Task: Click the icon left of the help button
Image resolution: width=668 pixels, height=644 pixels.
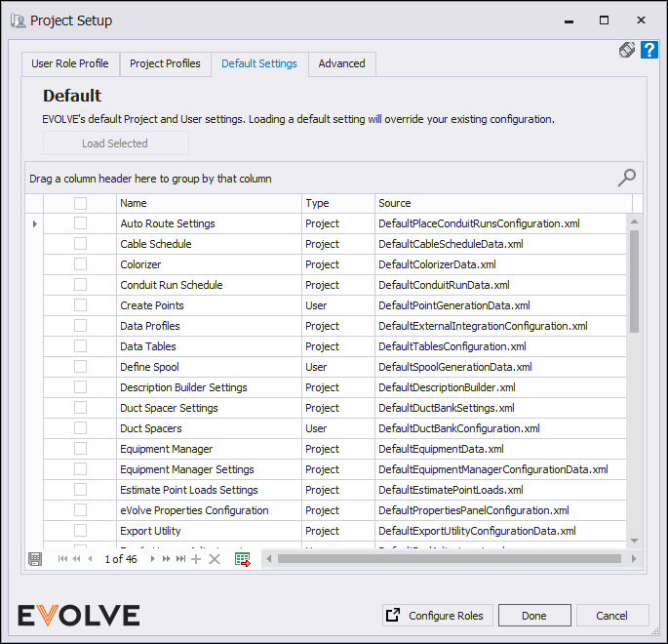Action: pyautogui.click(x=627, y=50)
